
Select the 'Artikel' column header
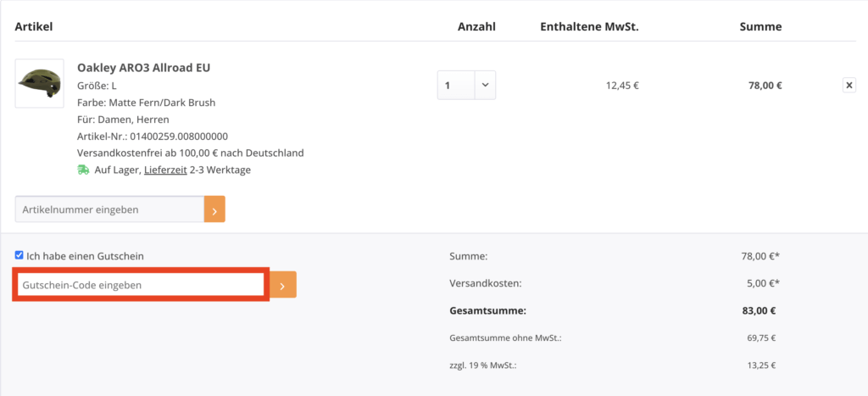[34, 26]
